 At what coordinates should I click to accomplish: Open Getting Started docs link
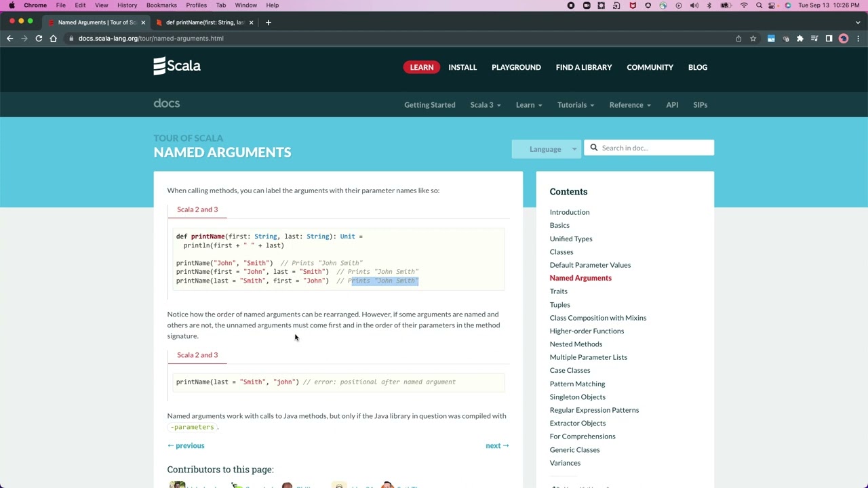click(430, 105)
